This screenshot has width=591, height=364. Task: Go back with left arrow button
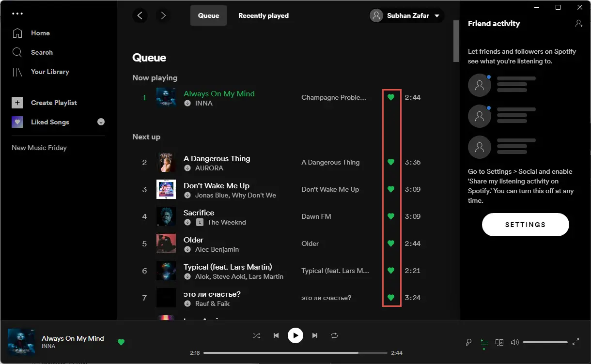140,15
